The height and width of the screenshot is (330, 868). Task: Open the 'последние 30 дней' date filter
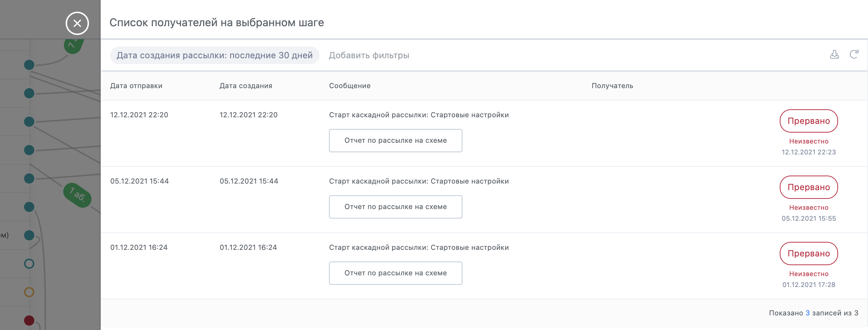[x=214, y=55]
